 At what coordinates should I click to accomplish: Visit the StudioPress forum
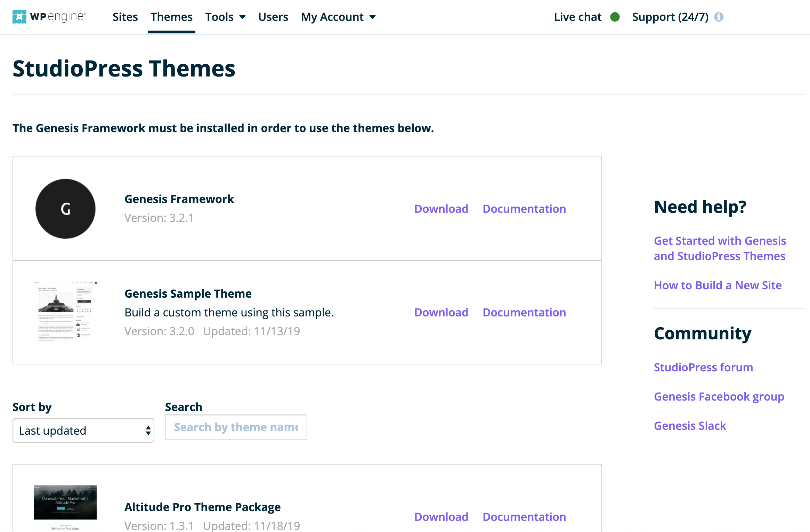(703, 367)
